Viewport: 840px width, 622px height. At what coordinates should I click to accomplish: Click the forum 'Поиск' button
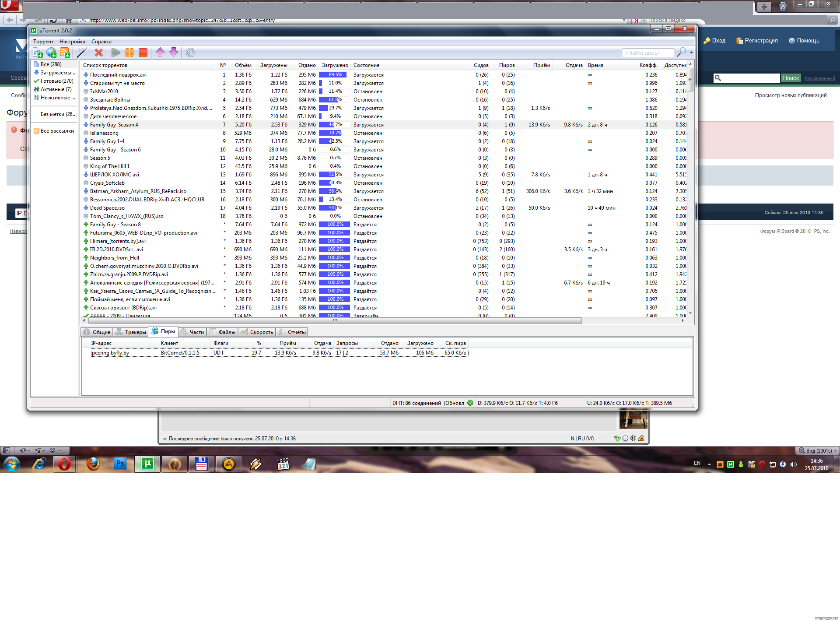[791, 78]
